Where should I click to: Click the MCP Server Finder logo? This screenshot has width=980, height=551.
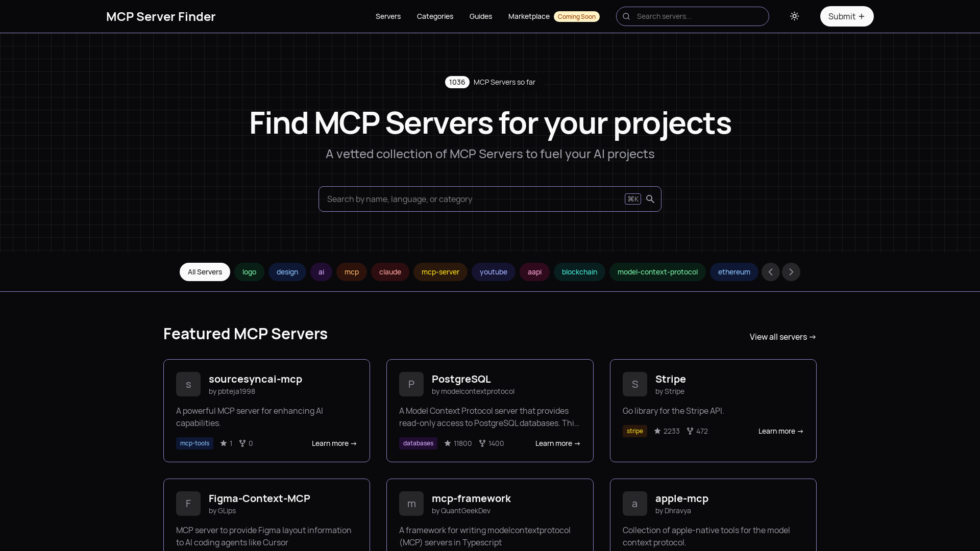coord(161,16)
